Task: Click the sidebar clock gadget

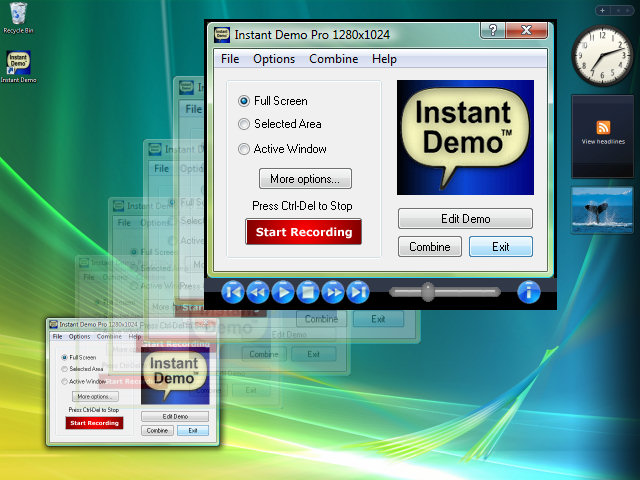Action: coord(602,56)
